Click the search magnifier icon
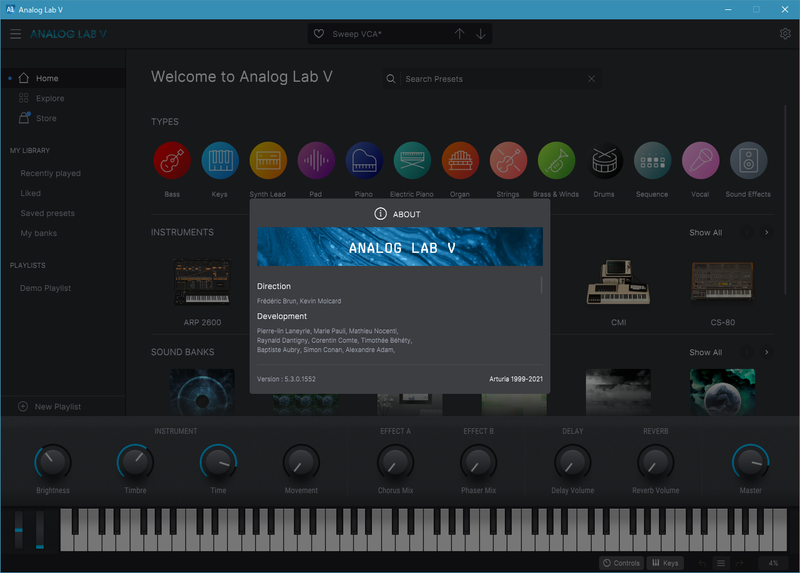 point(391,79)
